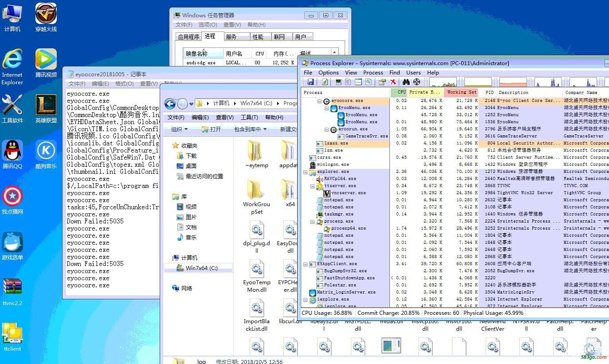Open the Options menu in Process Explorer
The height and width of the screenshot is (364, 609).
pos(329,72)
